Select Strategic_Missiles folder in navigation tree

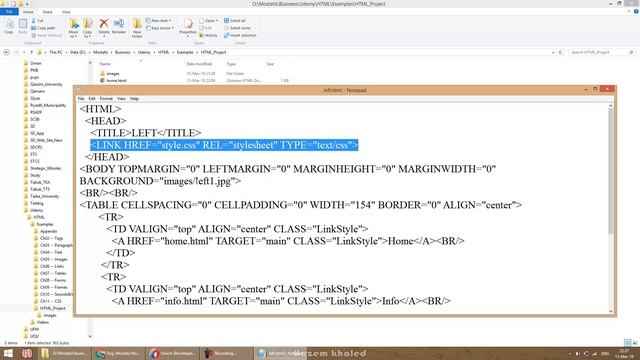45,168
